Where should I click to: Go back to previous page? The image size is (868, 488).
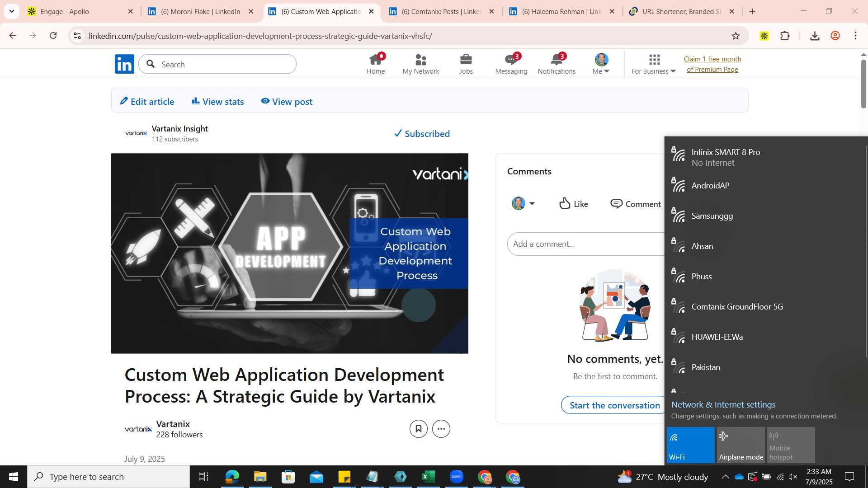(x=13, y=36)
